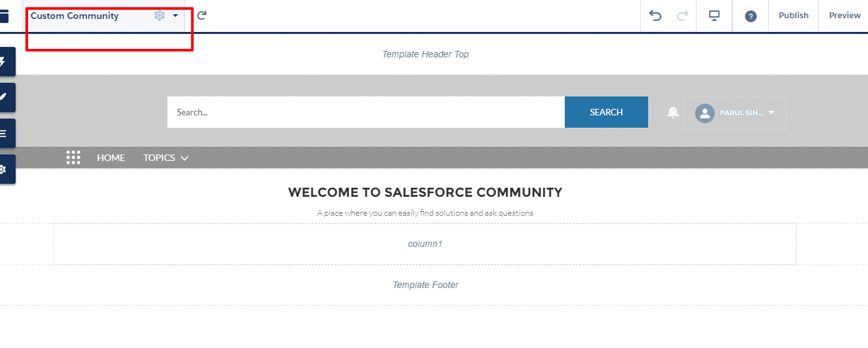Click the refresh icon in top bar

pyautogui.click(x=202, y=16)
